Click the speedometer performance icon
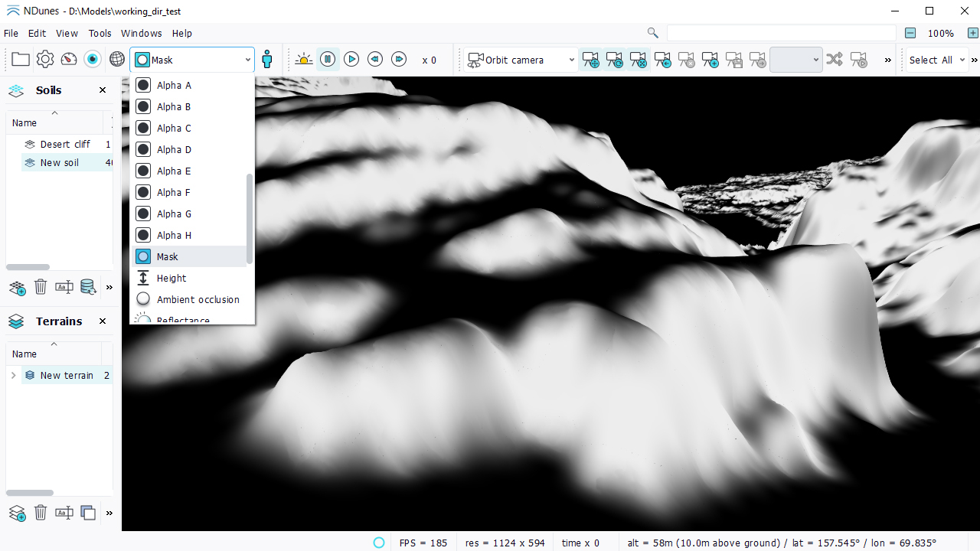The height and width of the screenshot is (551, 980). (x=69, y=60)
